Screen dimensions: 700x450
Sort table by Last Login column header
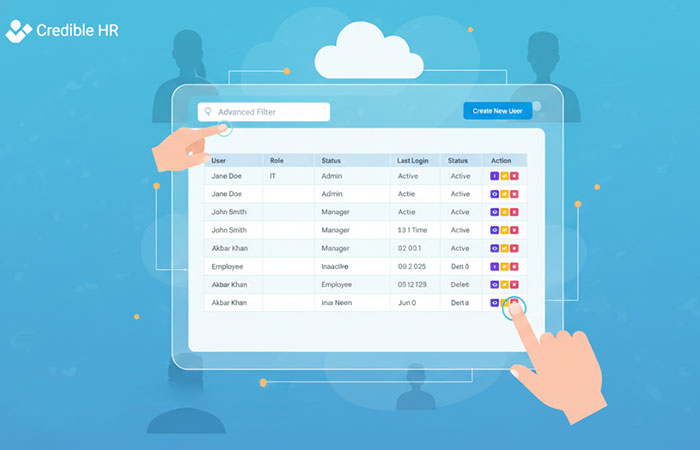[413, 160]
